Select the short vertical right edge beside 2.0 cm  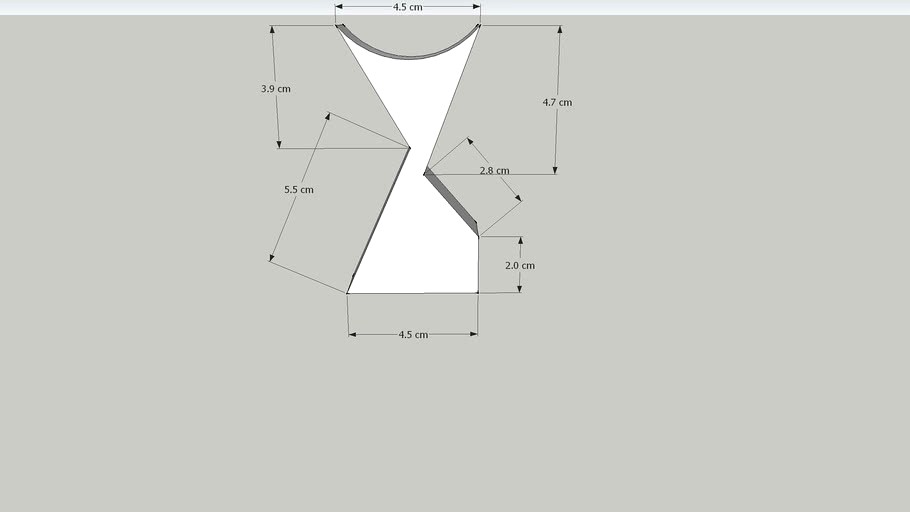click(478, 265)
